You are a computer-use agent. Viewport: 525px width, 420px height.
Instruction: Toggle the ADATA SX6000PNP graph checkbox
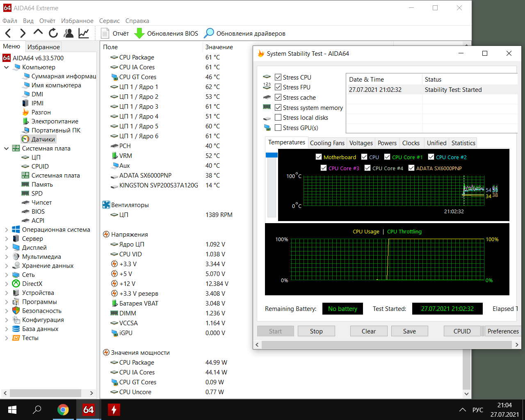pos(411,168)
